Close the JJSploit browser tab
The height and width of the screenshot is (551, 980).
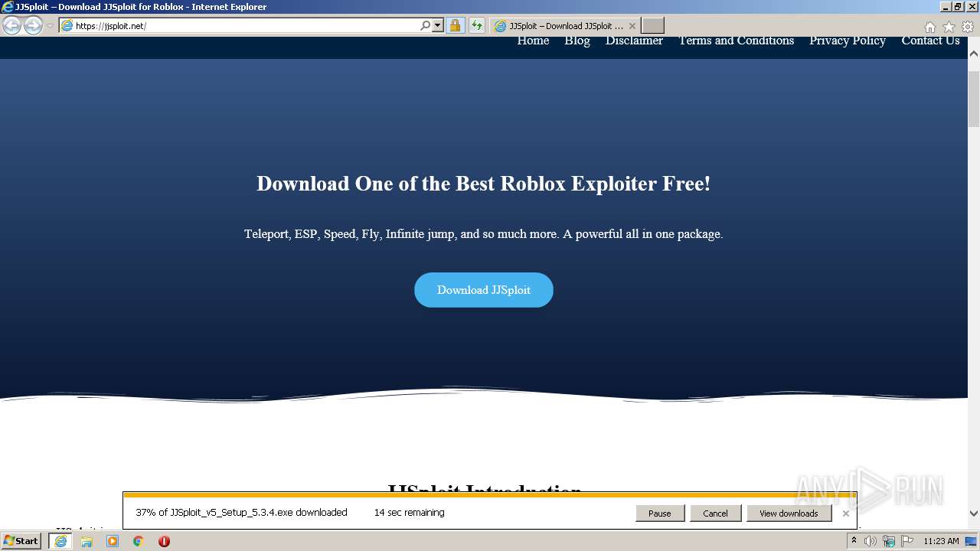click(x=632, y=26)
